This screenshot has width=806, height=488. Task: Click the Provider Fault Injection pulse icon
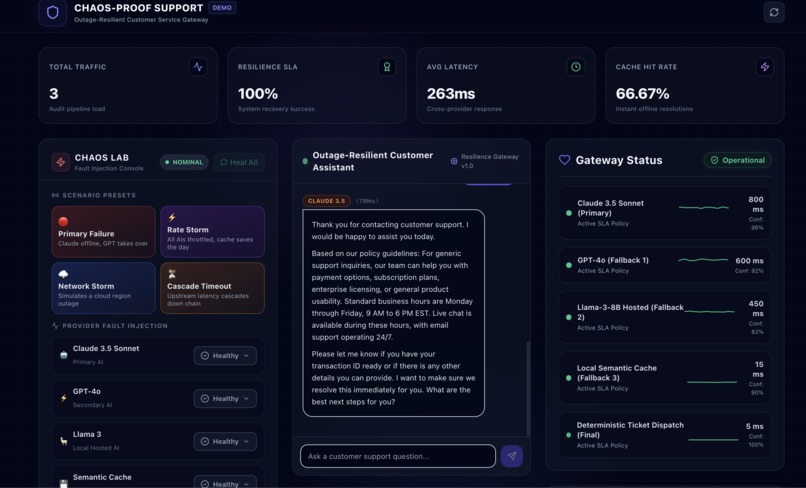[x=55, y=326]
